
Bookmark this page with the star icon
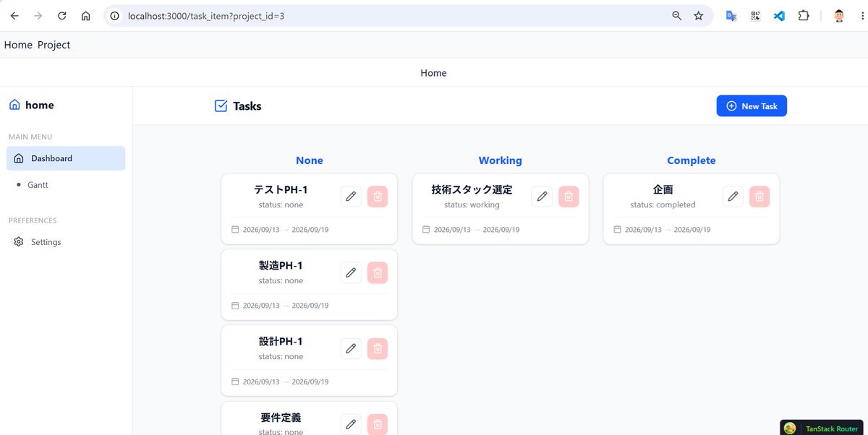coord(699,16)
